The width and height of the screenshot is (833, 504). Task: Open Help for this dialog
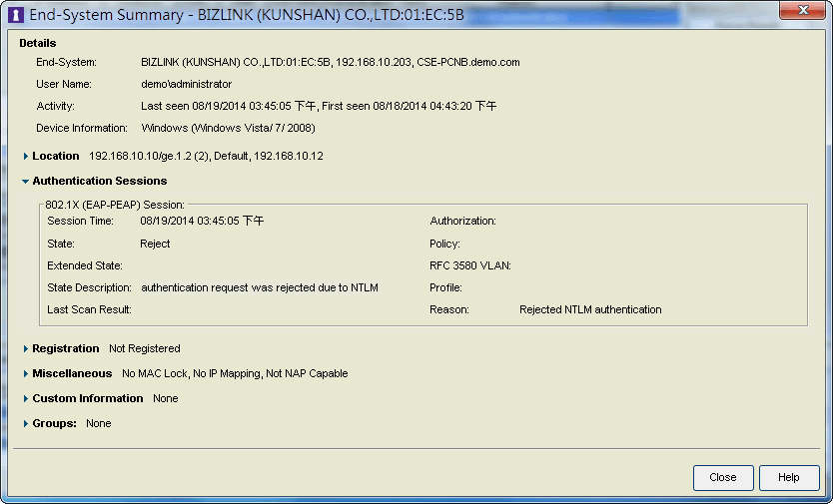789,477
